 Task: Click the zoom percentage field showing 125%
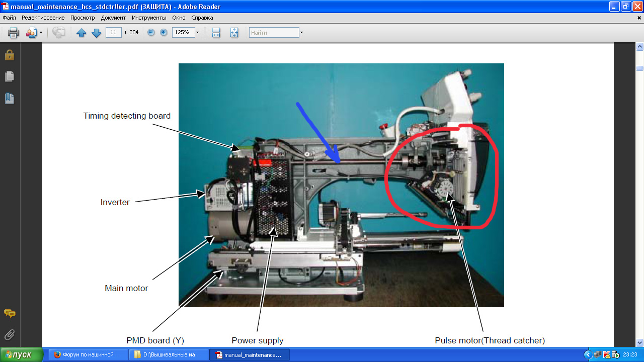tap(183, 33)
